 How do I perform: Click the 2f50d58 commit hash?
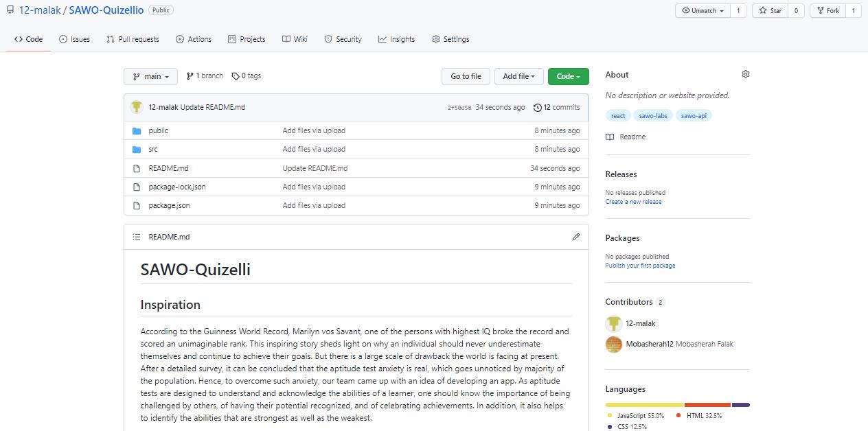coord(459,108)
